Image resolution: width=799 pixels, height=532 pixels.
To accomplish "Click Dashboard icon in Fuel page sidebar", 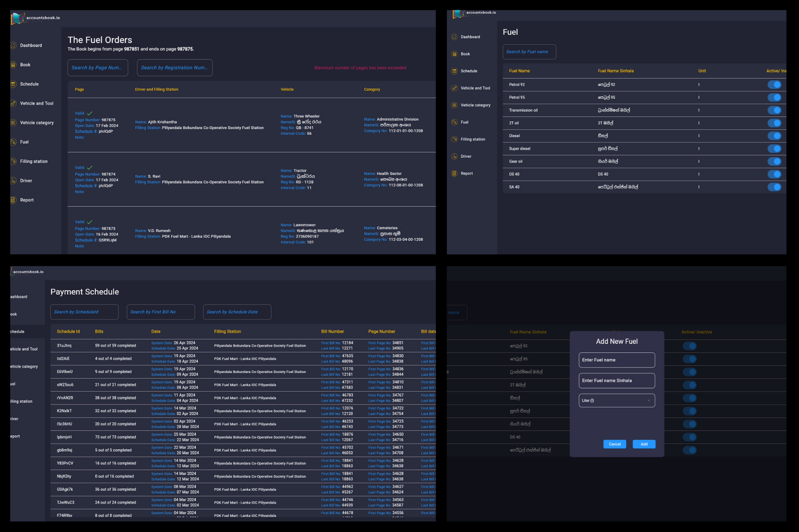I will click(x=454, y=37).
